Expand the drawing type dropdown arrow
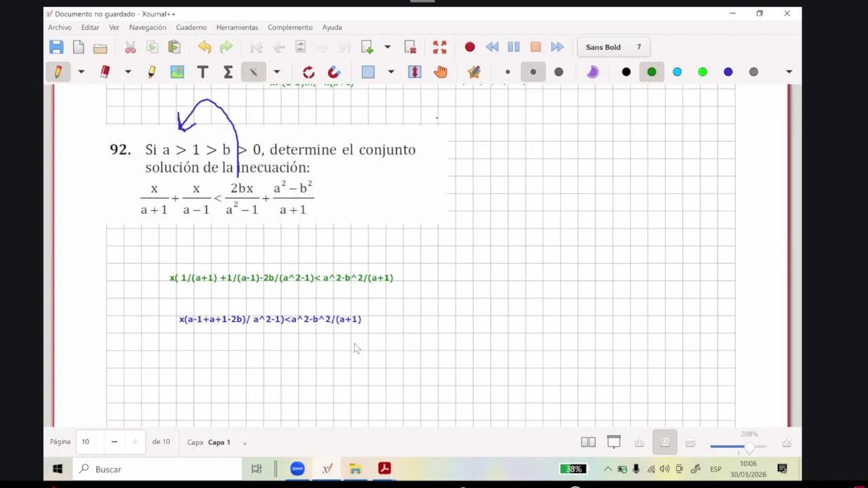The height and width of the screenshot is (488, 868). pyautogui.click(x=277, y=72)
